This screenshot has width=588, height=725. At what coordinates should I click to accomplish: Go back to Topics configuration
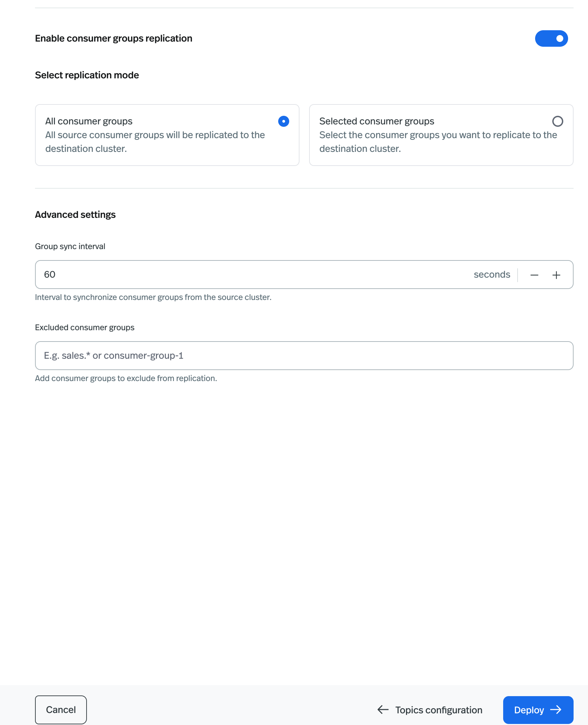(438, 710)
